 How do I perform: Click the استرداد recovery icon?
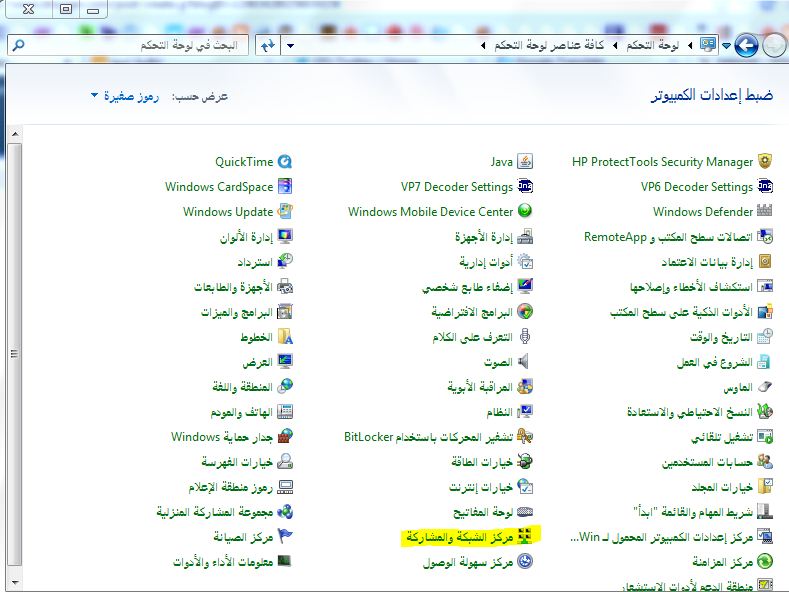(285, 261)
